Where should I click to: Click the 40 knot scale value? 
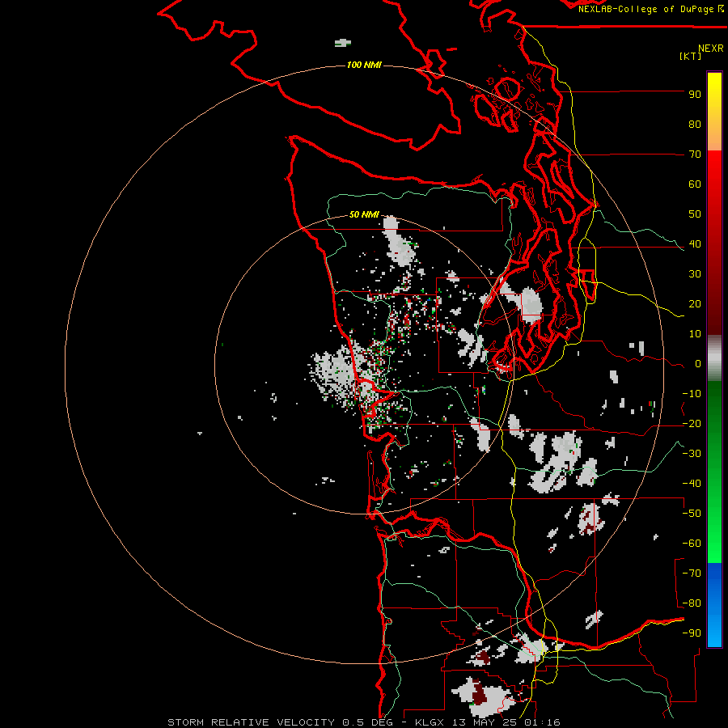click(x=695, y=244)
